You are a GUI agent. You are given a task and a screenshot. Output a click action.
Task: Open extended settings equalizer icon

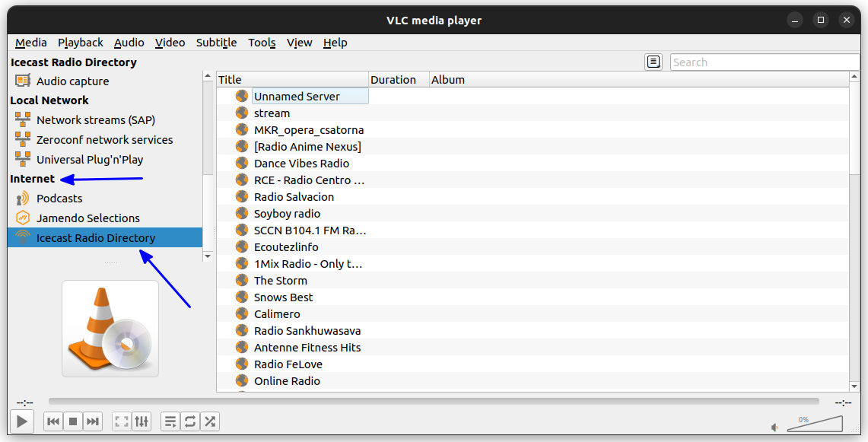[x=141, y=421]
